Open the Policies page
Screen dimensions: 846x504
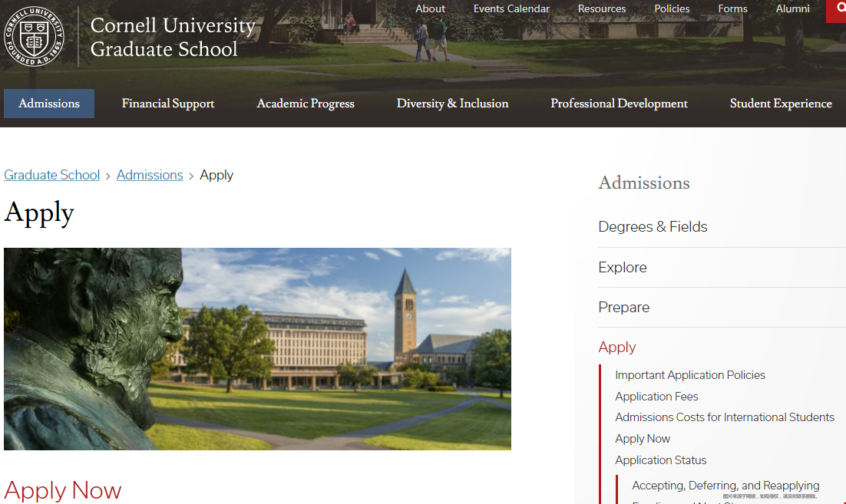click(x=672, y=8)
